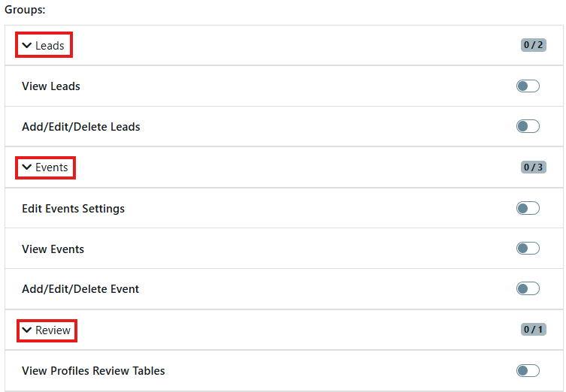Screen dimensions: 566x392
Task: Enable View Profiles Review Tables toggle
Action: pyautogui.click(x=528, y=370)
